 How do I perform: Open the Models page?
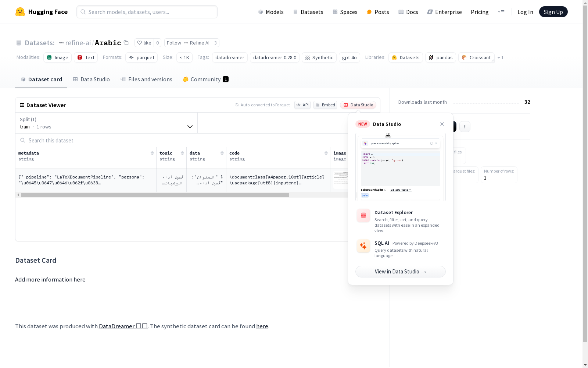click(271, 12)
